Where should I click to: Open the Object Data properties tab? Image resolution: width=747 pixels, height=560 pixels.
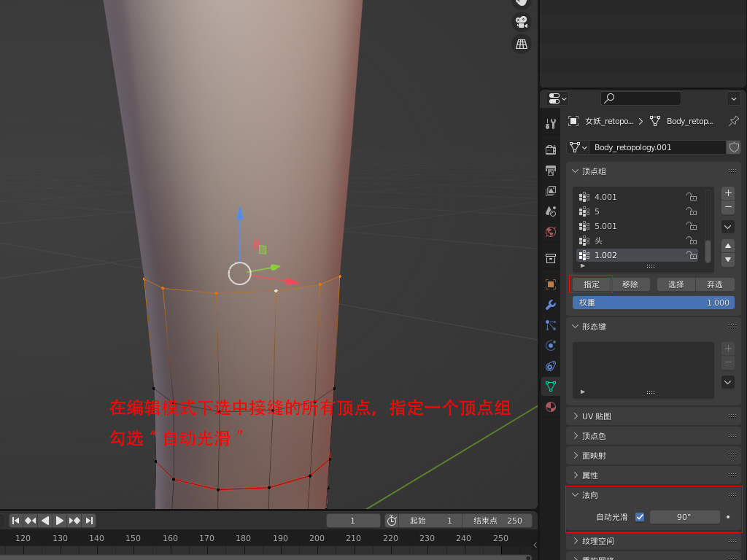(551, 386)
